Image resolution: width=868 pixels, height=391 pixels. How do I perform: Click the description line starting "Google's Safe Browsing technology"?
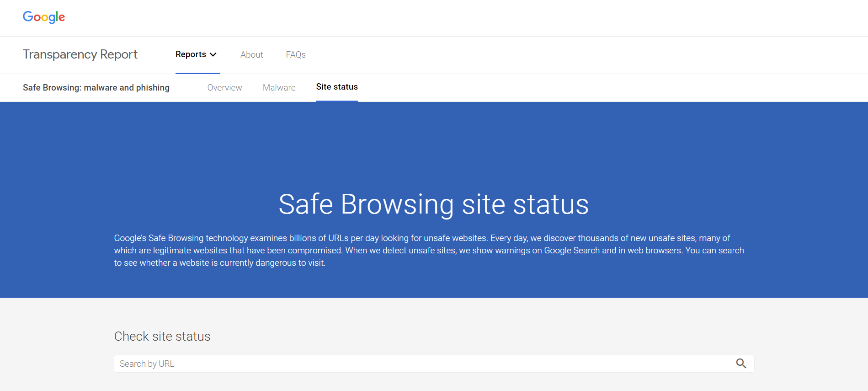click(x=421, y=238)
